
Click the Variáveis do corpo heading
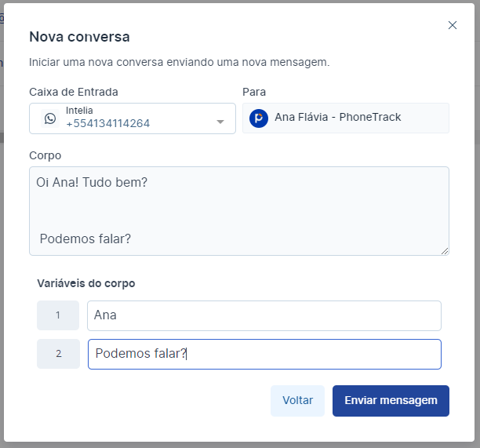point(85,283)
